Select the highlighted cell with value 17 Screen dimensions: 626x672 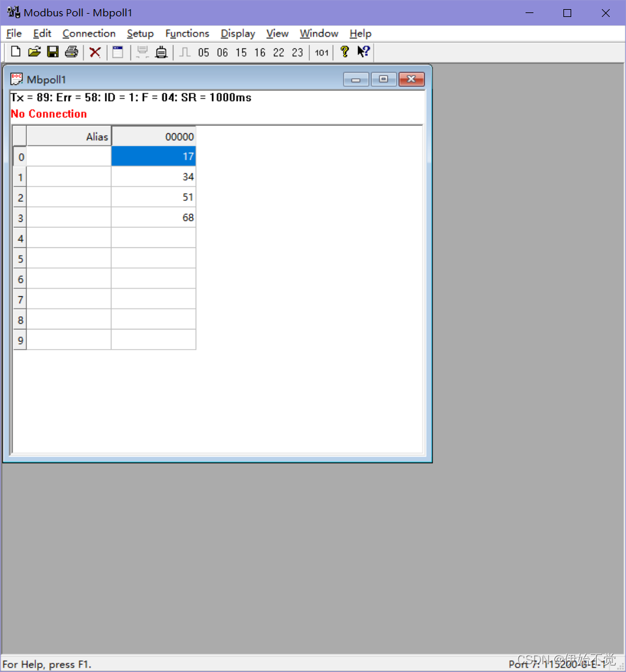click(153, 157)
